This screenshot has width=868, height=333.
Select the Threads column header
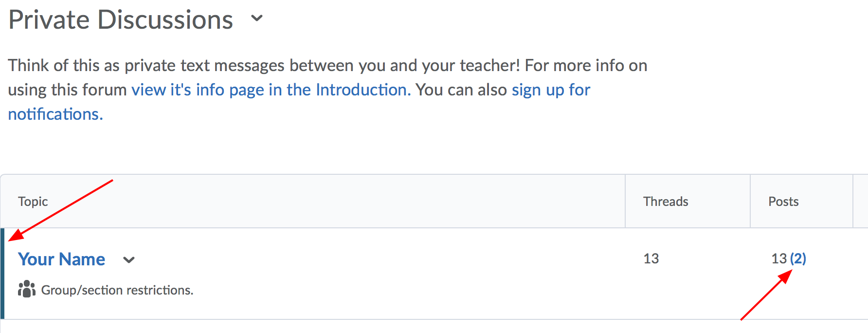[x=665, y=202]
